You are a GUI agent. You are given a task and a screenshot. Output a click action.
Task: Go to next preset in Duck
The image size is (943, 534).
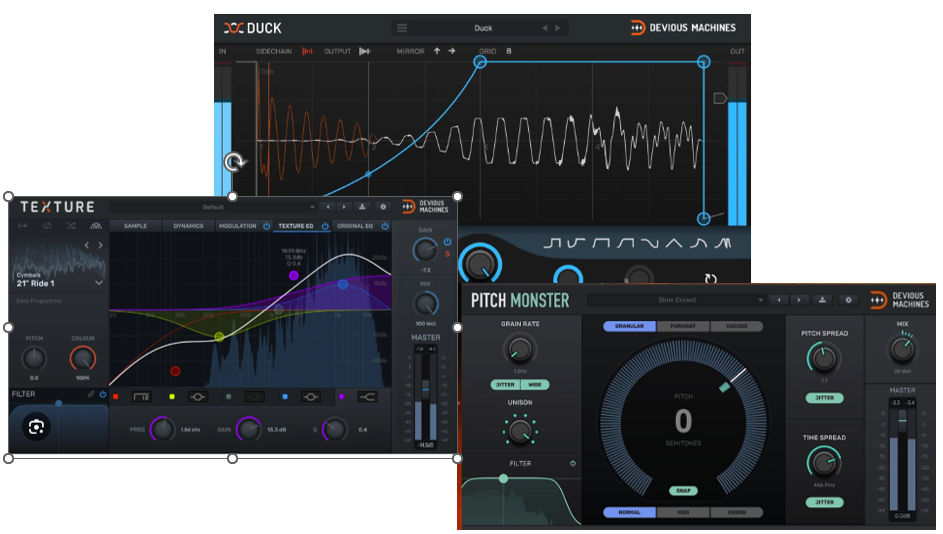(558, 28)
